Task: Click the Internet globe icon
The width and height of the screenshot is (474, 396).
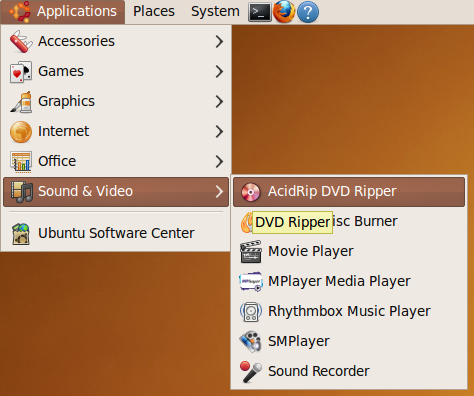Action: [21, 132]
